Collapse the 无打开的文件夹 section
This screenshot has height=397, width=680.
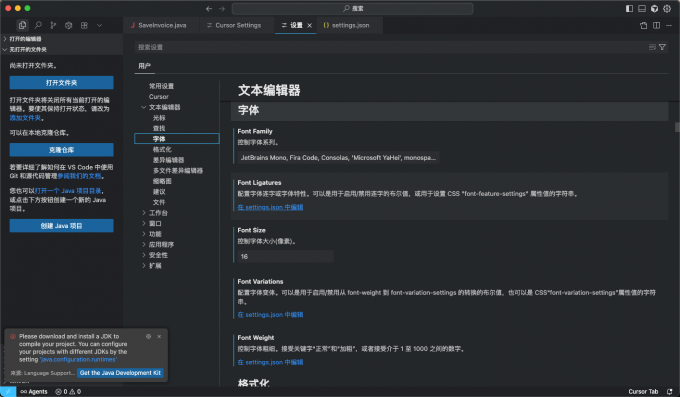click(62, 49)
